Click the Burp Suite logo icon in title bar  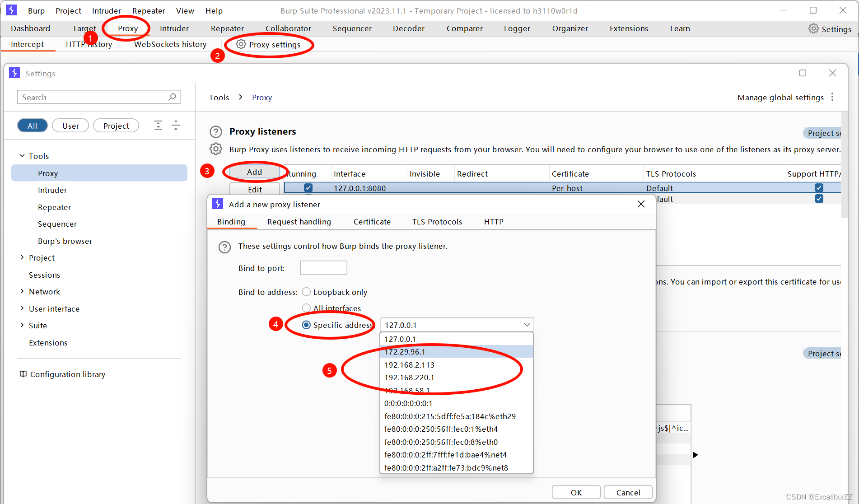pos(11,10)
